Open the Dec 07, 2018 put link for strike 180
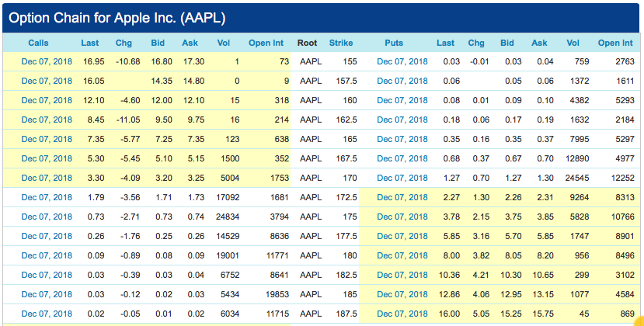Screen dimensions: 644x326 tap(402, 255)
